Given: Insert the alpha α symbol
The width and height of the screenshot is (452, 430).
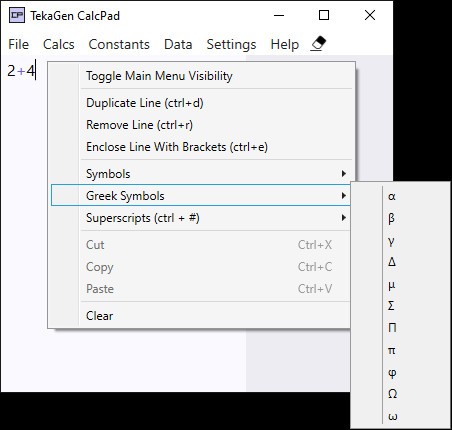Looking at the screenshot, I should click(400, 196).
